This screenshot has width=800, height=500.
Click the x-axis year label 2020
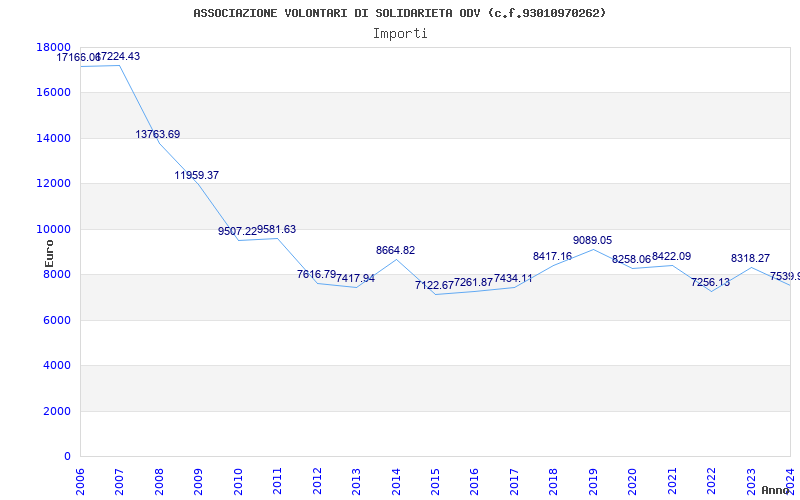[632, 481]
